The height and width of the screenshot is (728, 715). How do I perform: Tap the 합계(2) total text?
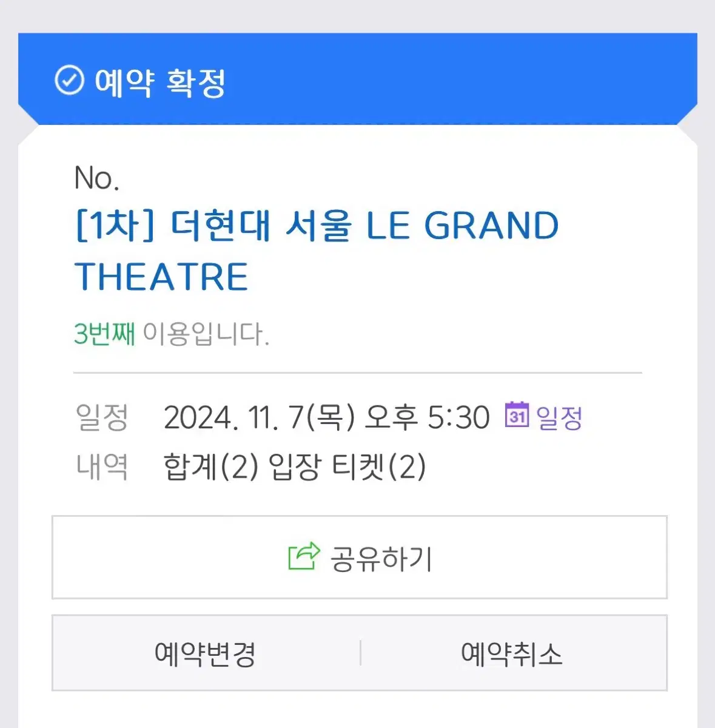(x=212, y=467)
